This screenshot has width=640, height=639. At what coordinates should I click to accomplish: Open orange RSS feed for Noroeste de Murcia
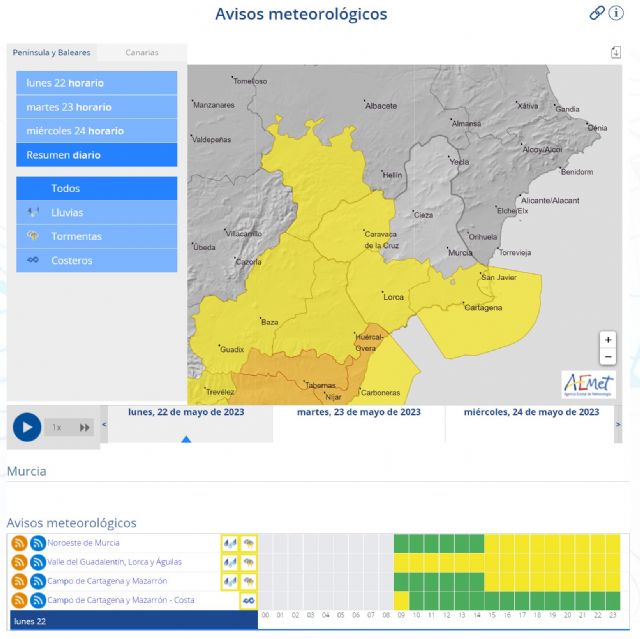pos(19,543)
